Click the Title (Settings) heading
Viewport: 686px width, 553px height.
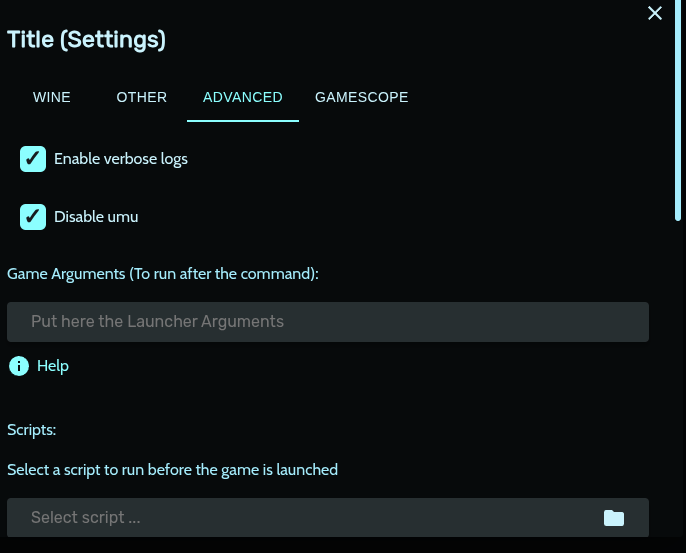(87, 40)
